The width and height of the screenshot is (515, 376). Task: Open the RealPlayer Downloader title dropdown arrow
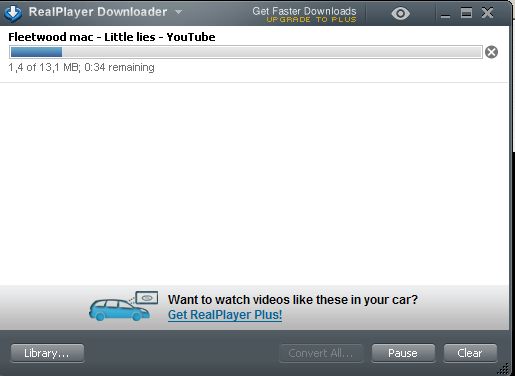pyautogui.click(x=179, y=12)
